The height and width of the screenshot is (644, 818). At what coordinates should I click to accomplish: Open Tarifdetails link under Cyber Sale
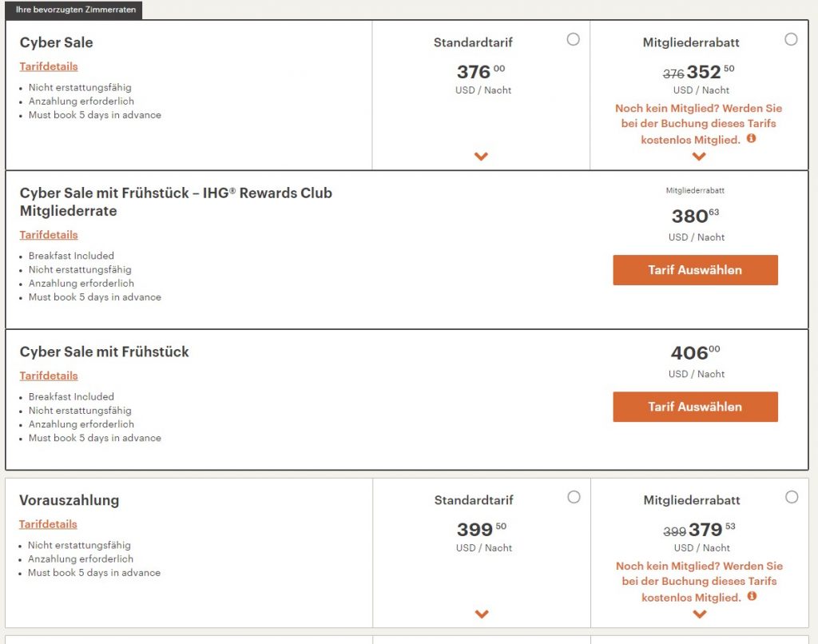tap(49, 66)
